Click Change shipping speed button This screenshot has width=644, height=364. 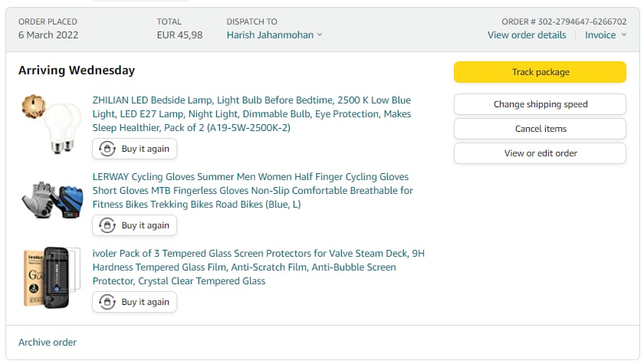(540, 104)
